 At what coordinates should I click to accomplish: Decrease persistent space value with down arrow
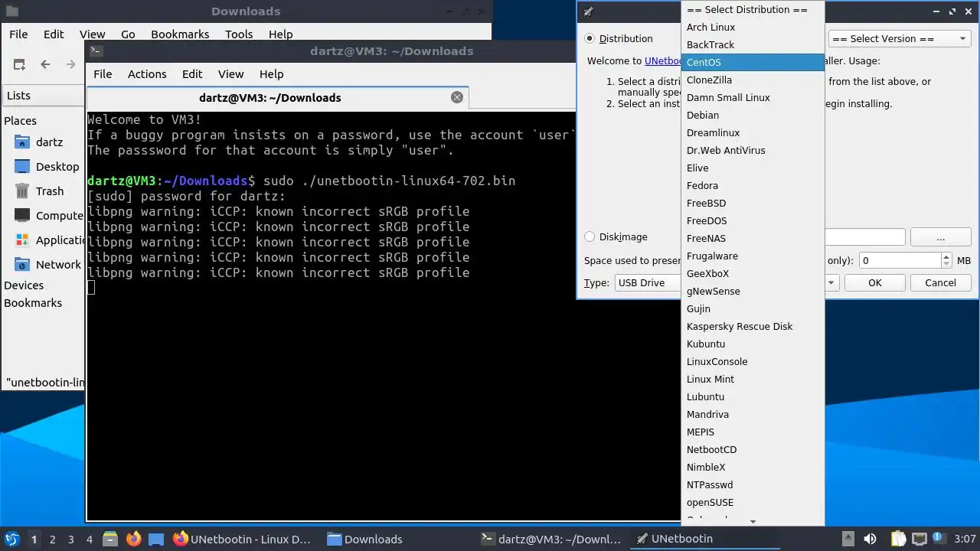pos(946,265)
